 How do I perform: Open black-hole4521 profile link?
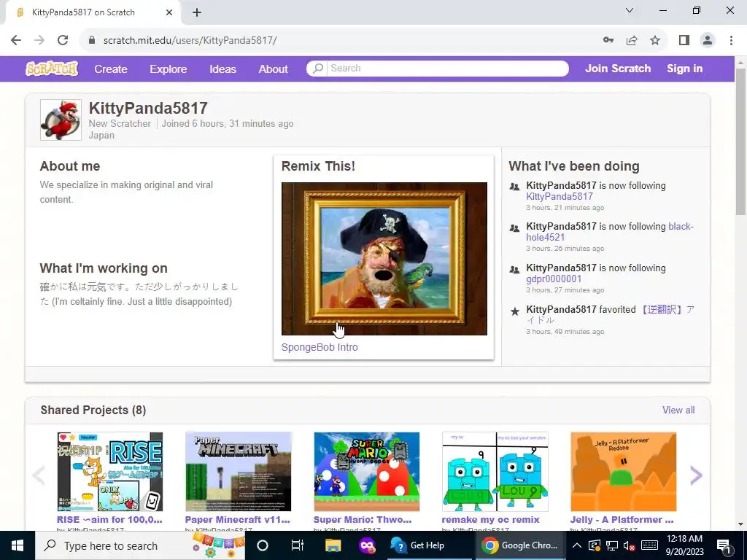pyautogui.click(x=610, y=232)
